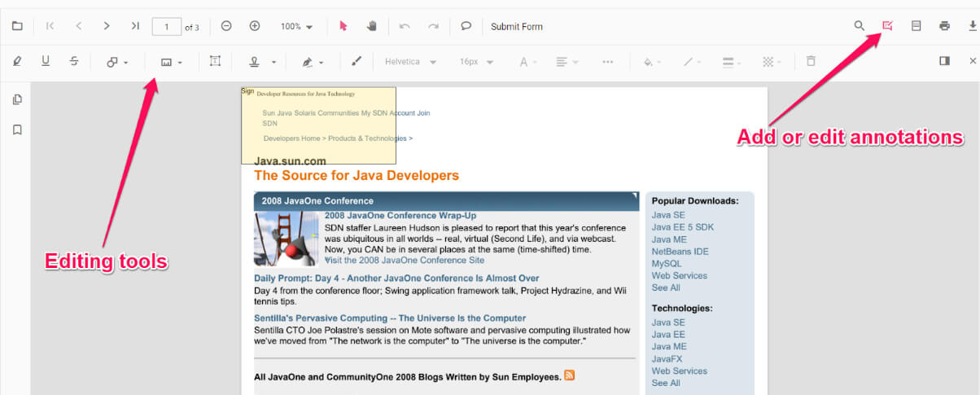Click See All under Popular Downloads

point(666,287)
